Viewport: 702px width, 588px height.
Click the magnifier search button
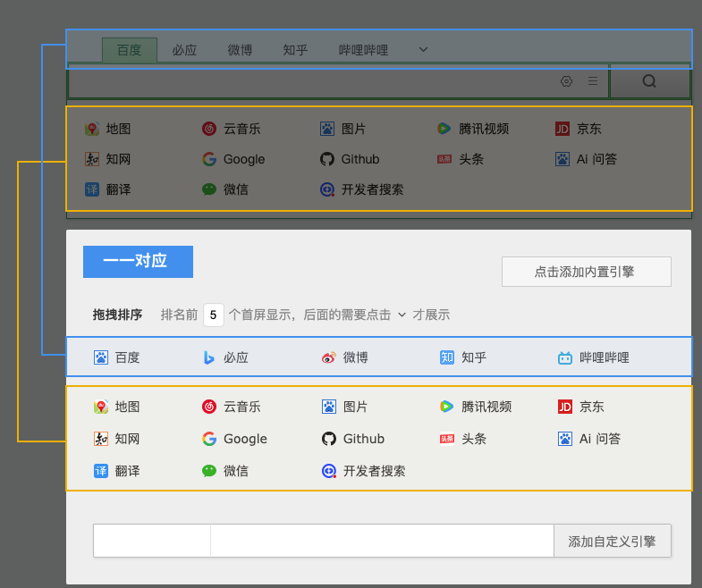click(649, 81)
